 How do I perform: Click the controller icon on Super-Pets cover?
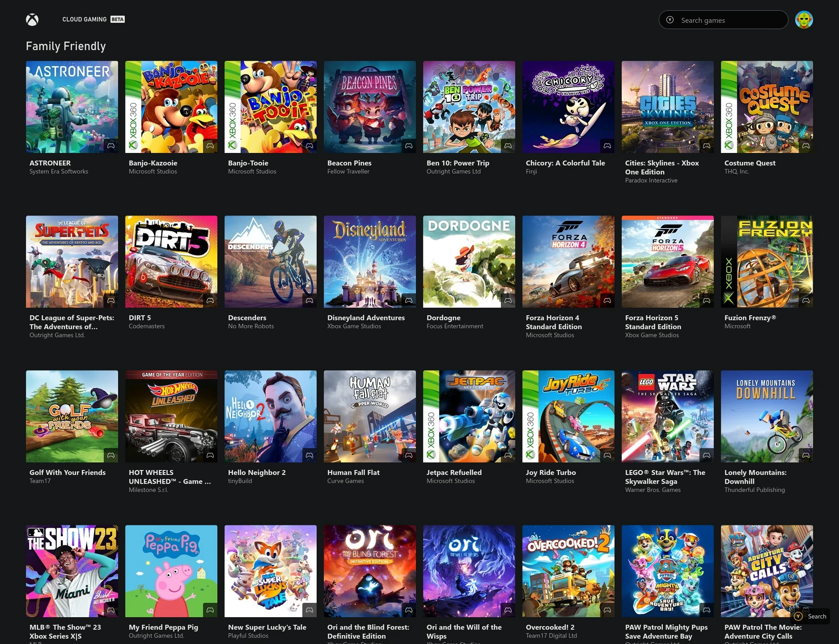click(x=111, y=301)
